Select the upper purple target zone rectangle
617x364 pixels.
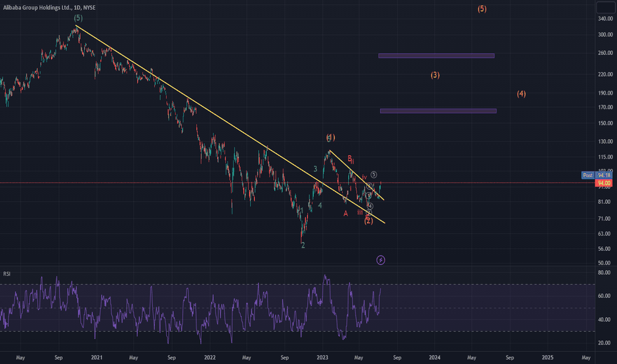436,56
